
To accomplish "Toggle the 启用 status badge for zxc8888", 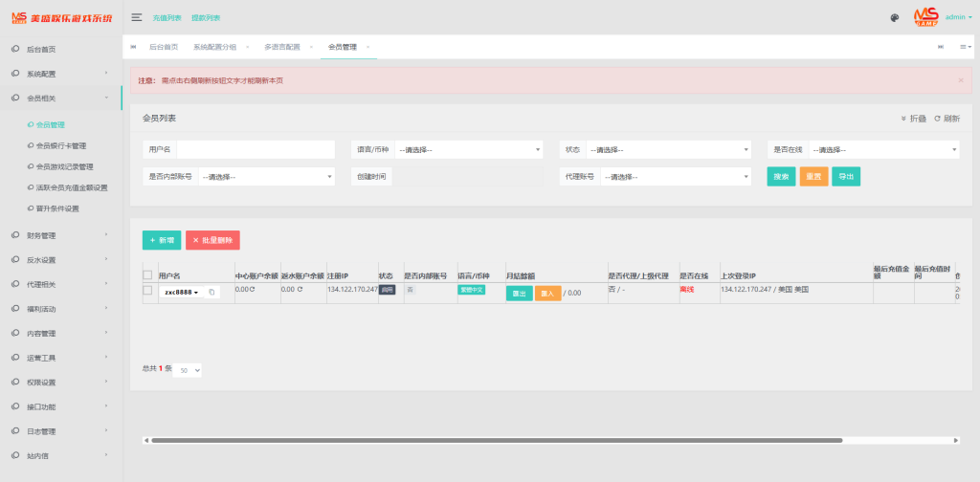I will [x=387, y=289].
